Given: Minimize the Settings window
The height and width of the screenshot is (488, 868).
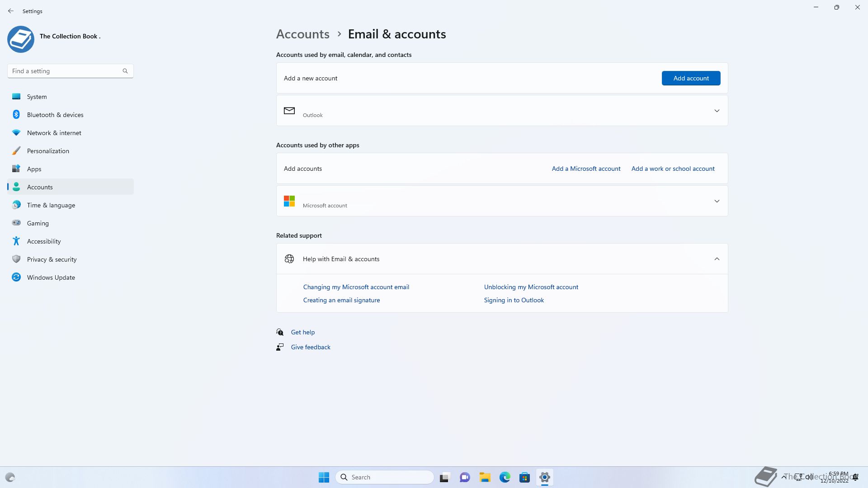Looking at the screenshot, I should (816, 7).
